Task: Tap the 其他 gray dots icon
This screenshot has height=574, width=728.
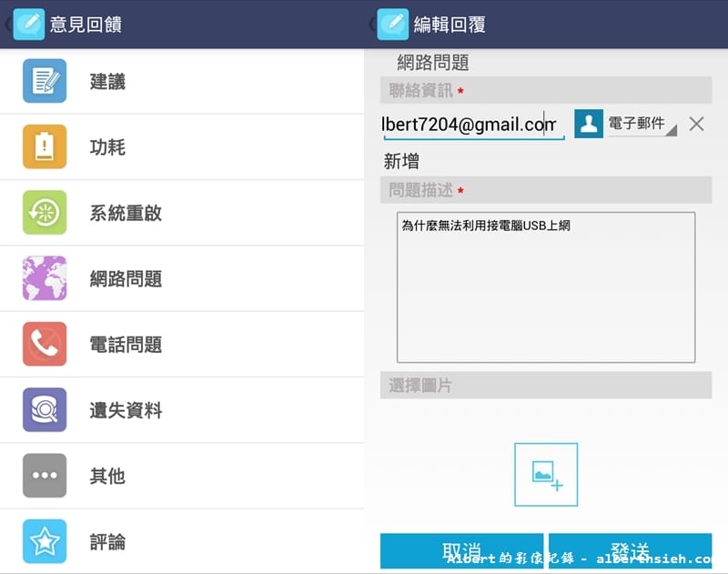Action: 45,476
